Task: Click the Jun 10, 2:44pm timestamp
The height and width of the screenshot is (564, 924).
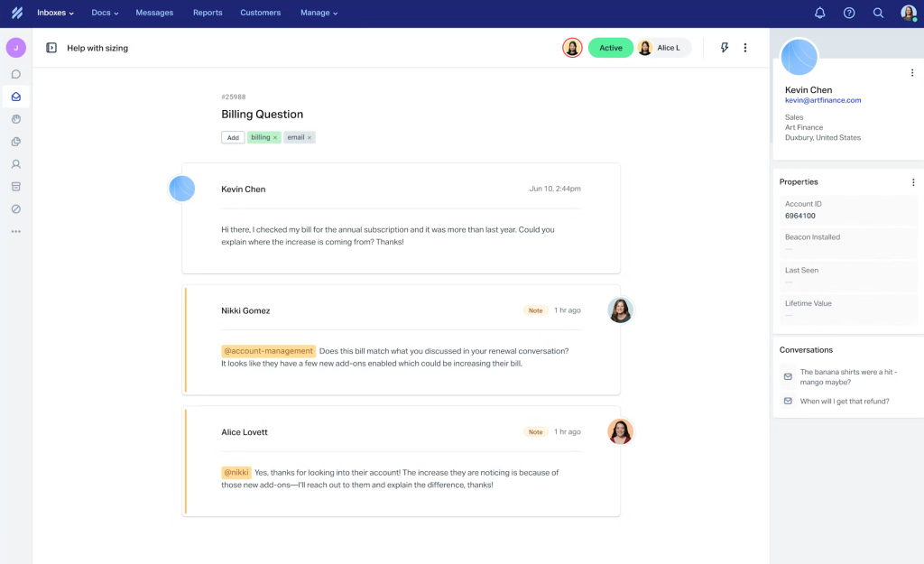Action: [x=555, y=189]
